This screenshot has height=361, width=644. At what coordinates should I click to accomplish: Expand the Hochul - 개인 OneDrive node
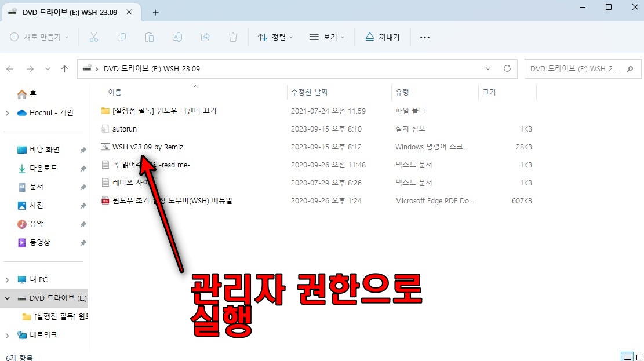[7, 113]
